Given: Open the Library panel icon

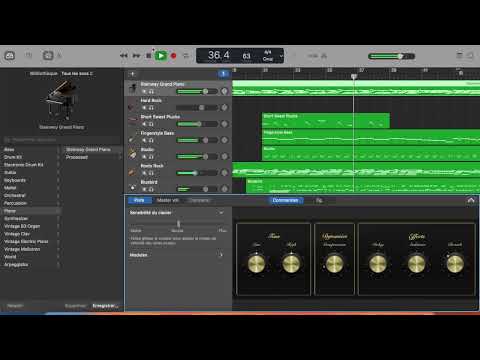Looking at the screenshot, I should click(10, 55).
